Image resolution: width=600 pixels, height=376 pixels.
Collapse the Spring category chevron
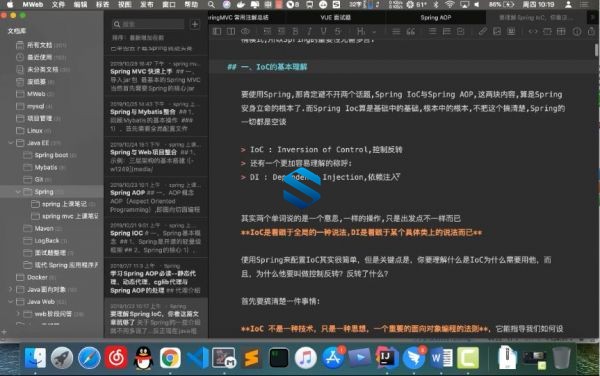(x=18, y=192)
